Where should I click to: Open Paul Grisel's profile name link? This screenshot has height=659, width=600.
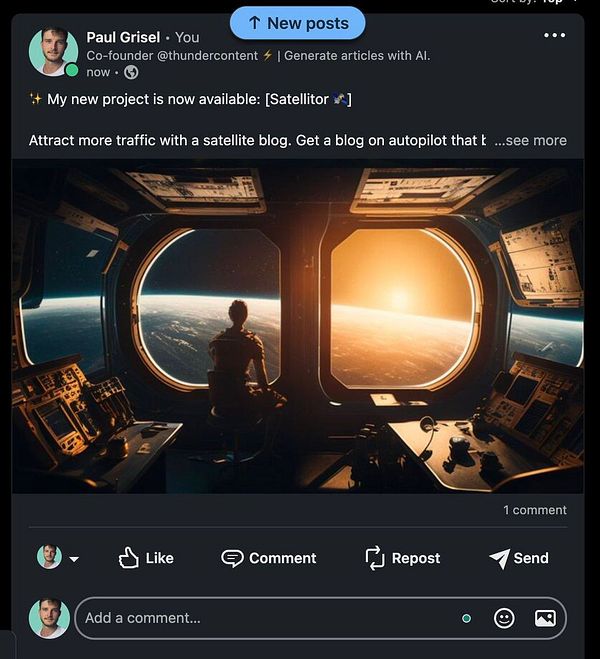pyautogui.click(x=123, y=37)
